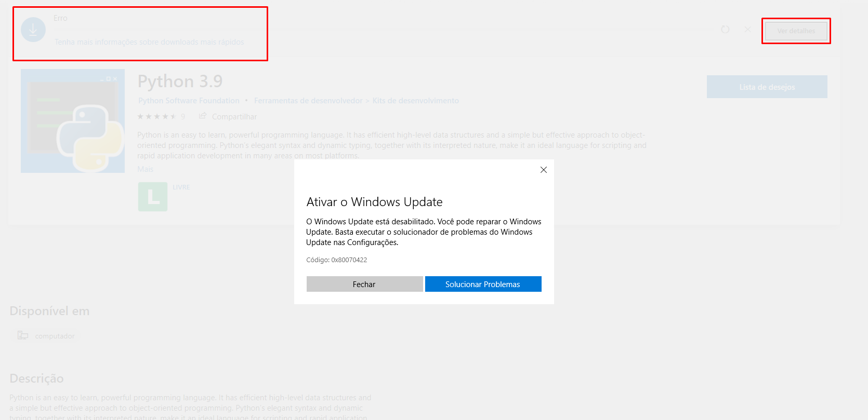Click the Descrição heading
The image size is (868, 420).
click(x=36, y=378)
